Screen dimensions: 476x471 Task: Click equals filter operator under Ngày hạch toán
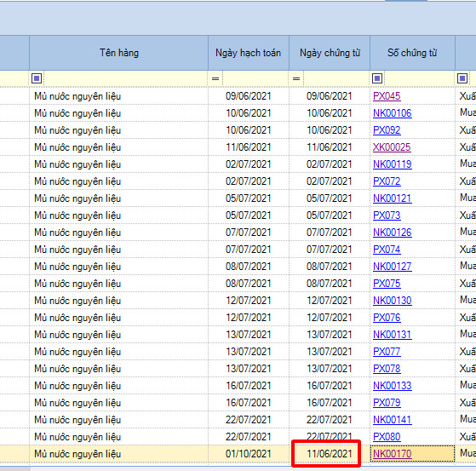click(x=215, y=78)
